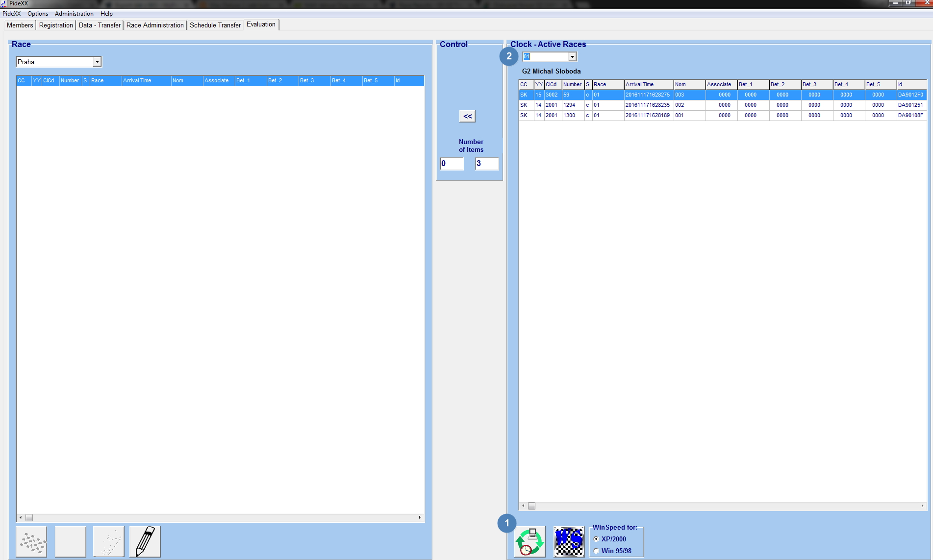Expand the clock selector dropdown showing 01
This screenshot has width=933, height=560.
point(572,57)
